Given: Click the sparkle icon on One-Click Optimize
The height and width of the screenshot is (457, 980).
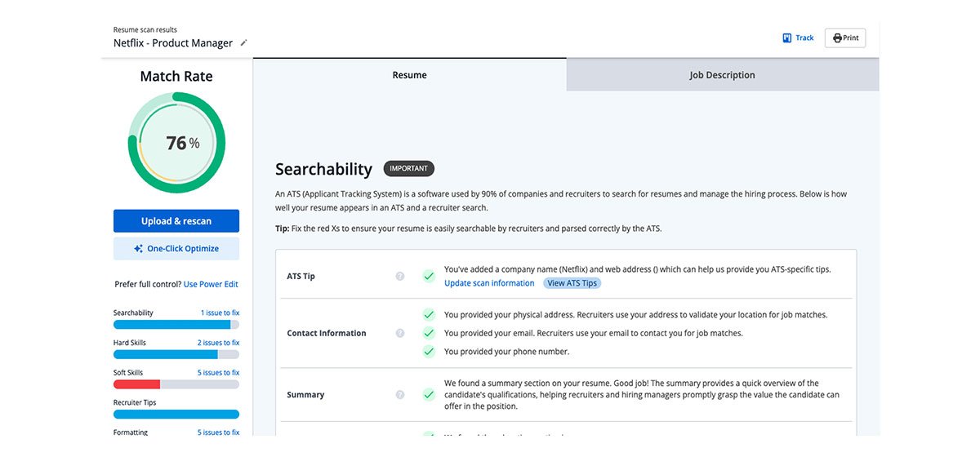Looking at the screenshot, I should (139, 249).
